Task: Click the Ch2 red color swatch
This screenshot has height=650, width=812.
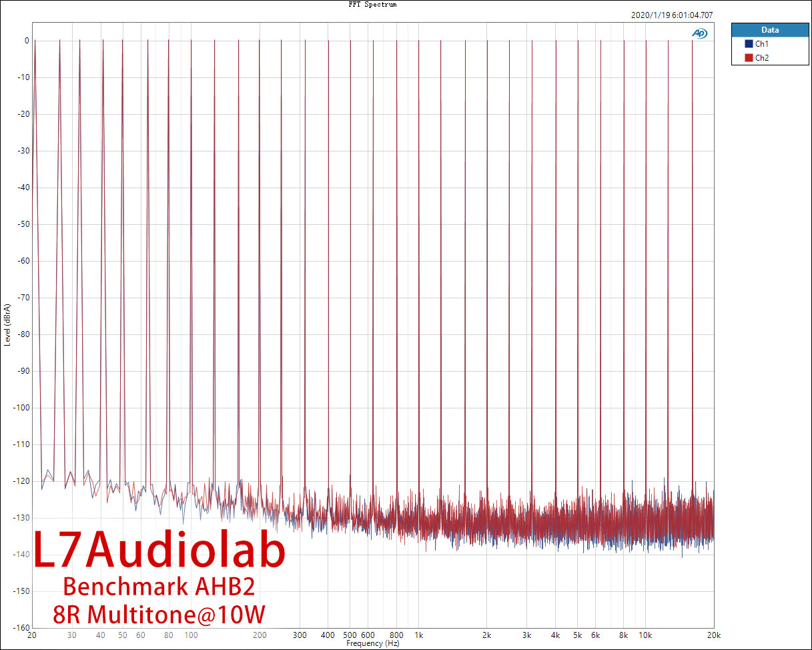Action: 749,58
